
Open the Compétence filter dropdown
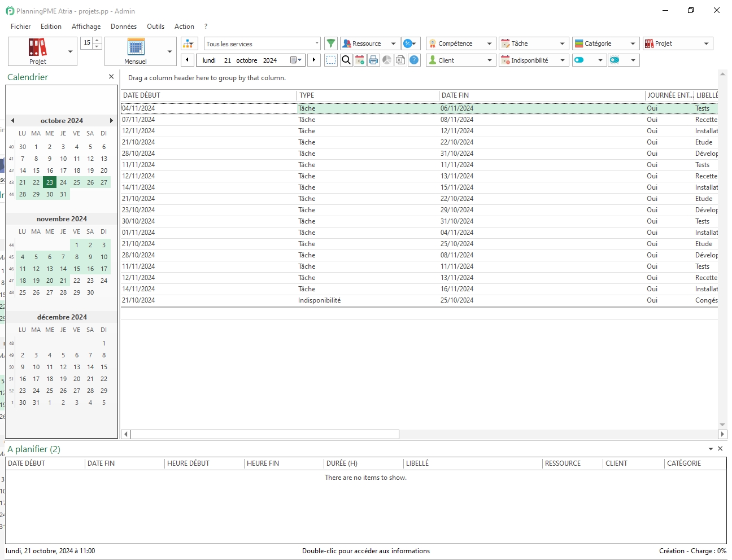pos(461,43)
